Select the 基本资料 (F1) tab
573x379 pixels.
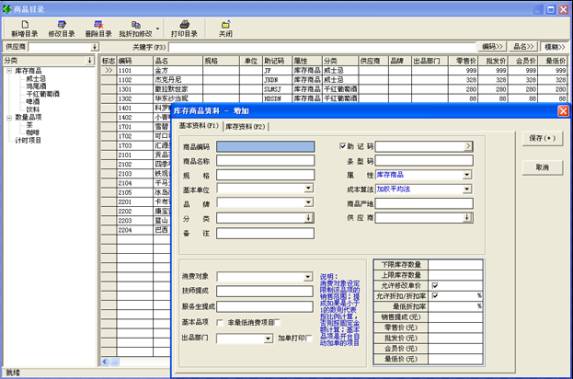(198, 126)
